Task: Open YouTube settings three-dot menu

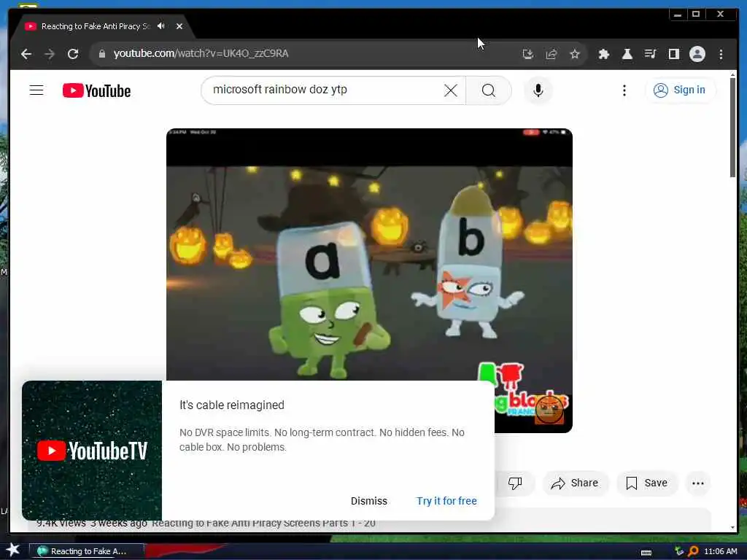Action: pyautogui.click(x=624, y=90)
